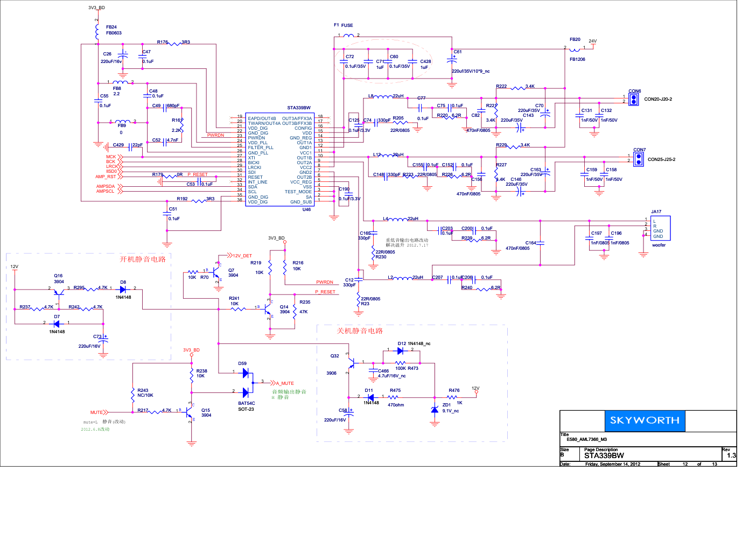The height and width of the screenshot is (534, 756).
Task: Select the AMPSDA input port label
Action: 106,186
